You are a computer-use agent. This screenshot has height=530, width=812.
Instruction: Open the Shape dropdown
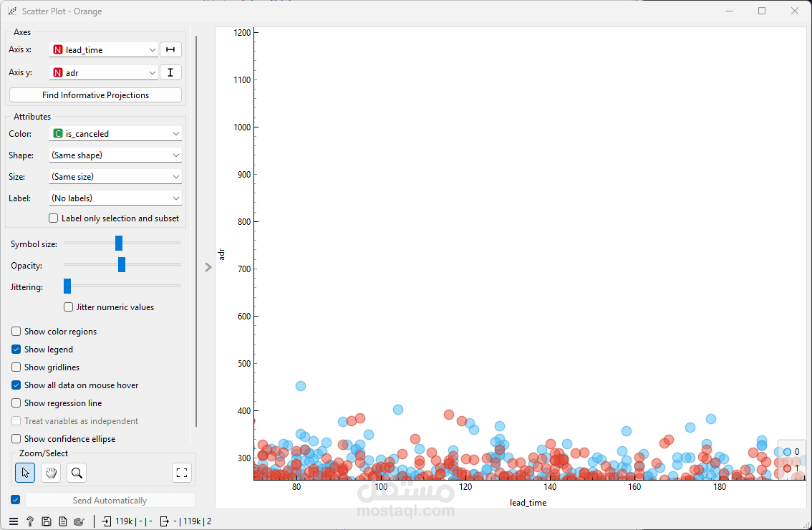point(115,155)
